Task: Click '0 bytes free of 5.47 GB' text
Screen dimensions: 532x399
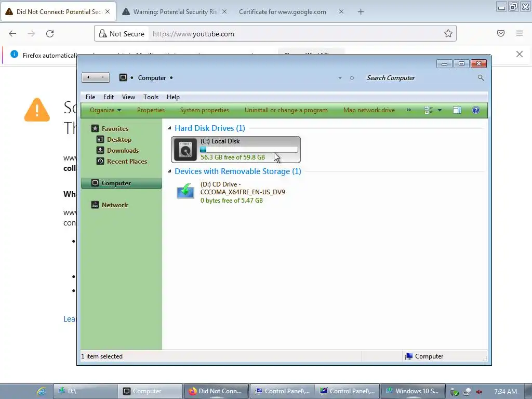Action: [231, 201]
